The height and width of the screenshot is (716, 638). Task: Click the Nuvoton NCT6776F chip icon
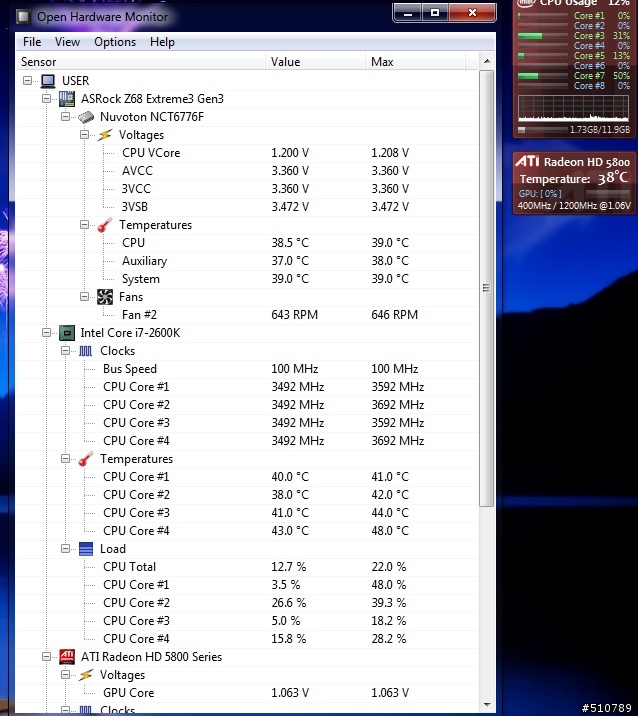(86, 117)
